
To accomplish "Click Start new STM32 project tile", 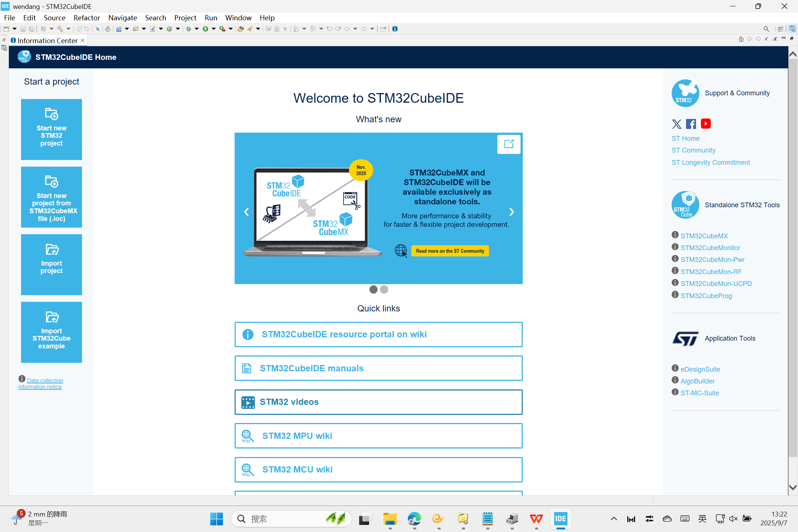I will (51, 129).
